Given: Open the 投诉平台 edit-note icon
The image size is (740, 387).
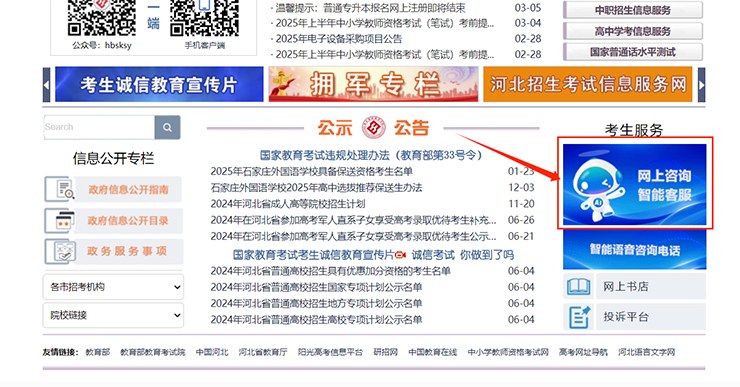Looking at the screenshot, I should [x=578, y=317].
